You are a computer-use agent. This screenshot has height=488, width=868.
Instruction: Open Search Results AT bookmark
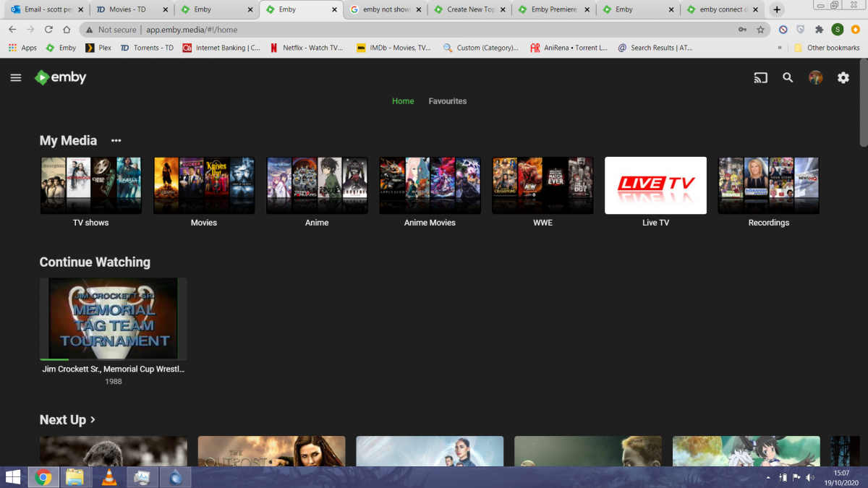point(655,48)
